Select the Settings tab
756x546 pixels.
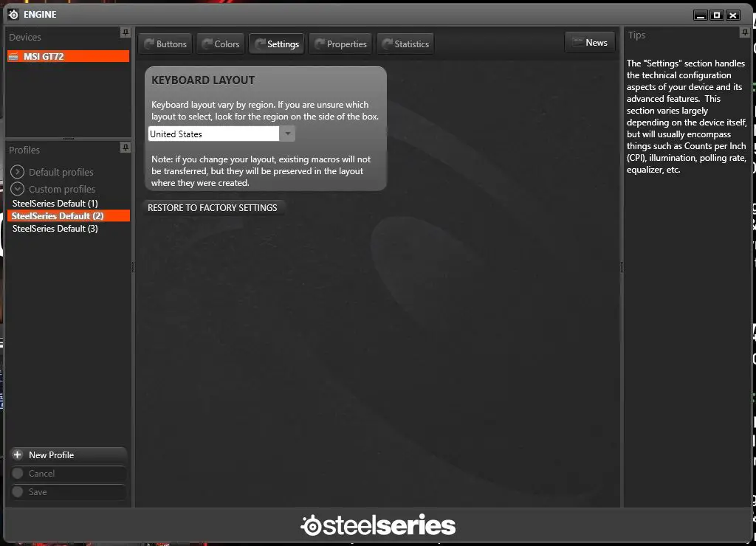277,44
